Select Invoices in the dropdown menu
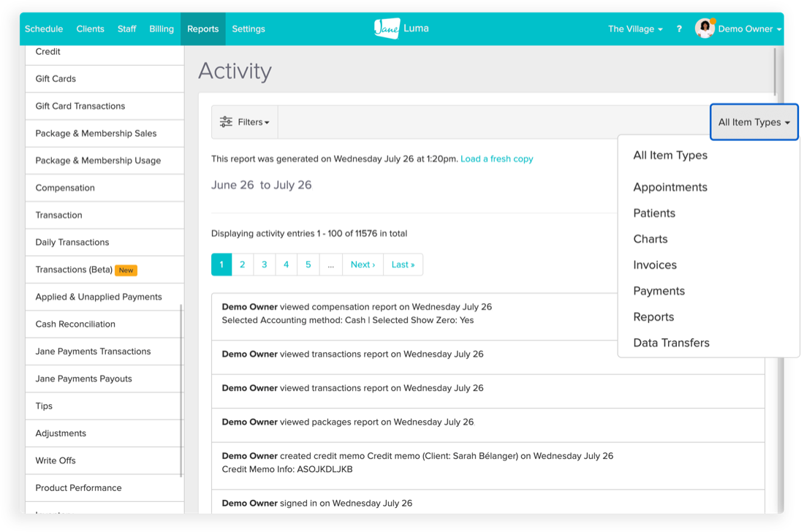804x532 pixels. 654,265
